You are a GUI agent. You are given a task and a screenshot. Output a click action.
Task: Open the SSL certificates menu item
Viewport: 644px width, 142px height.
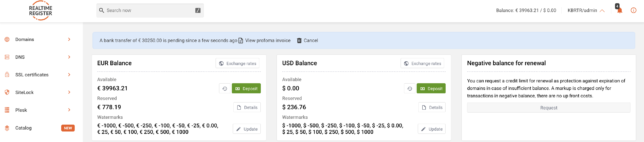[x=32, y=75]
